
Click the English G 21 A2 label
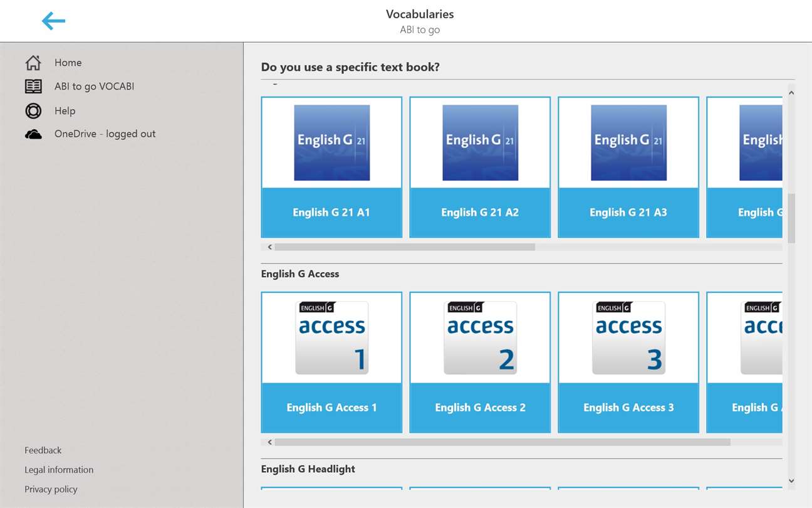[x=480, y=213]
